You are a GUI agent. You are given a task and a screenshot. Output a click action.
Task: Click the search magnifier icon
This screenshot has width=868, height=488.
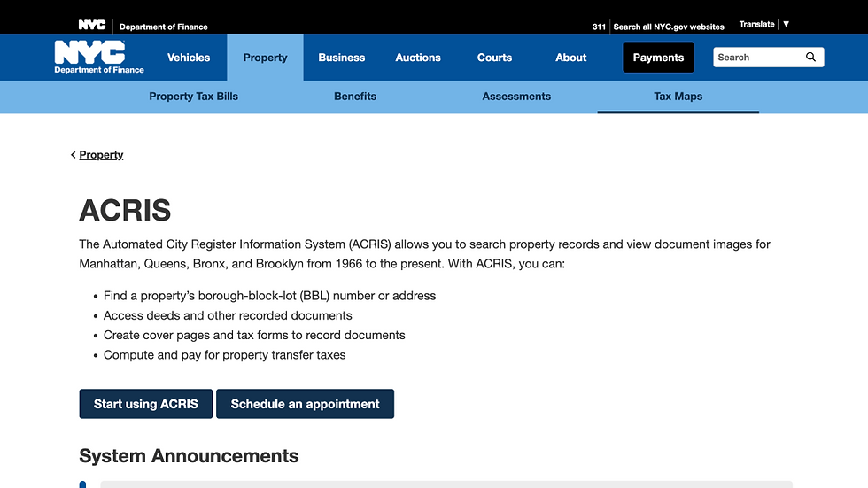point(810,57)
